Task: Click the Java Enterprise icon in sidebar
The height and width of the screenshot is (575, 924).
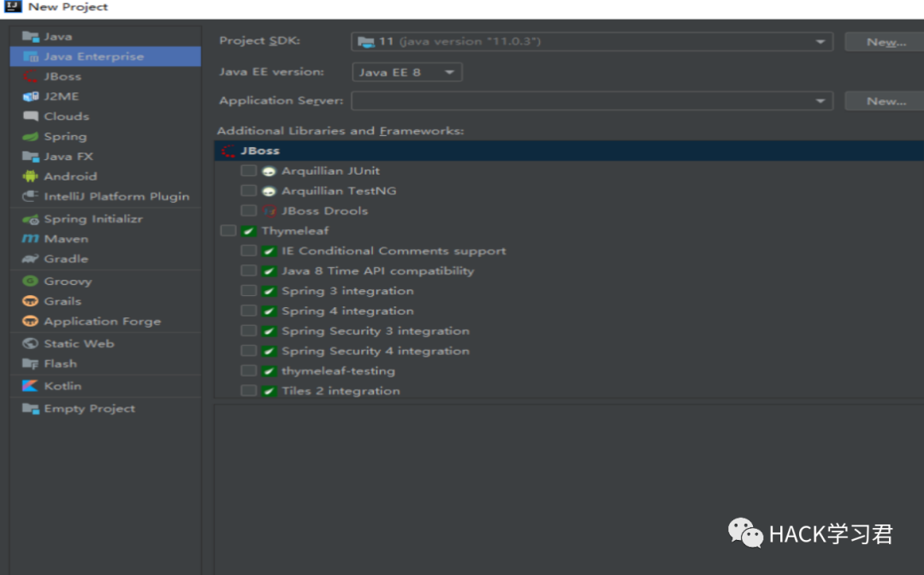Action: point(30,56)
